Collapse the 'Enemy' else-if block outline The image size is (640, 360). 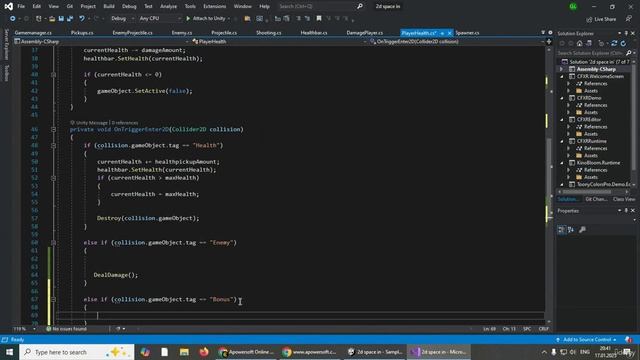53,243
